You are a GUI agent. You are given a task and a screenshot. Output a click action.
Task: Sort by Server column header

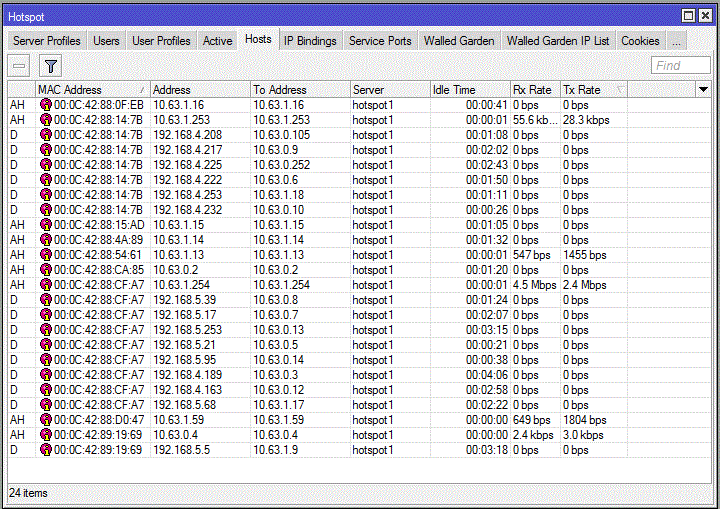pyautogui.click(x=390, y=90)
